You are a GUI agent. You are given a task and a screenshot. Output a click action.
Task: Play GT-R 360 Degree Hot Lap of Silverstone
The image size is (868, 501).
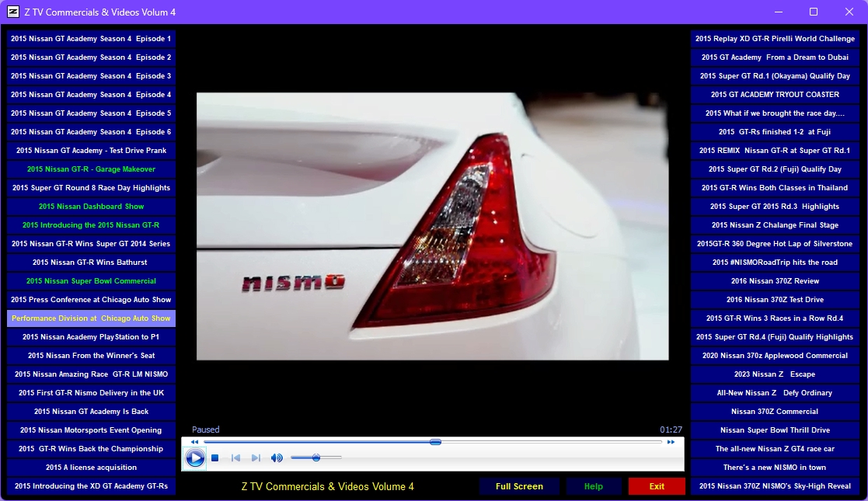click(x=775, y=244)
